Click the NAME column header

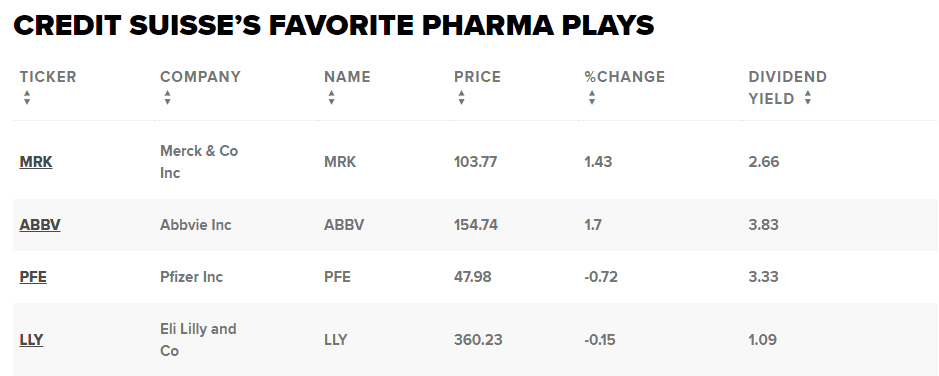click(x=347, y=77)
